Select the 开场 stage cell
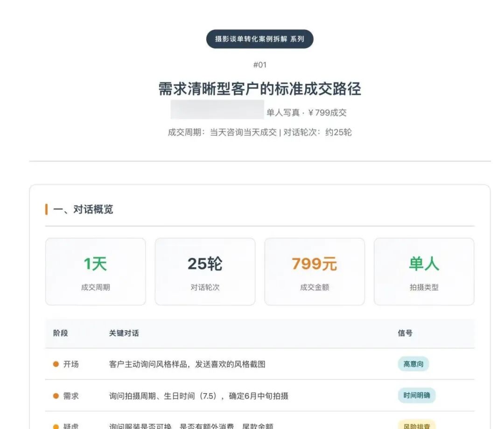The image size is (504, 429). click(x=66, y=364)
